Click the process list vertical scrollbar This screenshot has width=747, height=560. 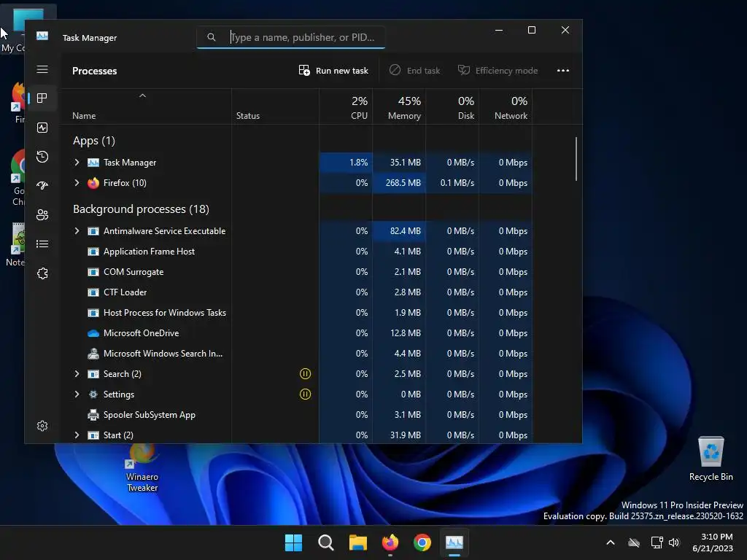pyautogui.click(x=576, y=159)
